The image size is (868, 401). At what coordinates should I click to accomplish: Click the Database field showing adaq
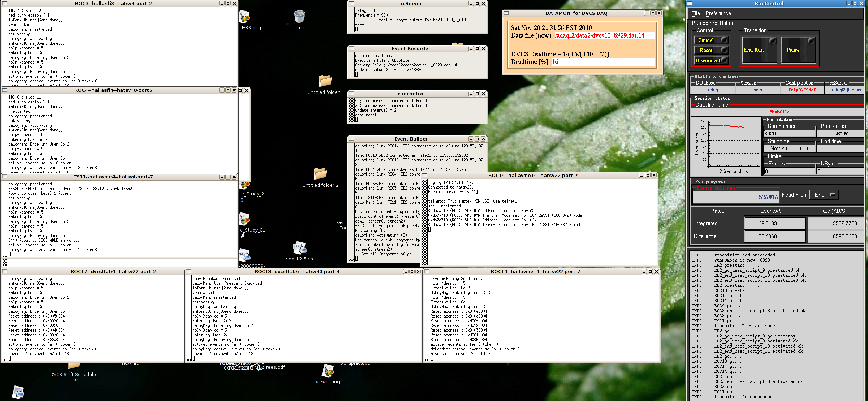(x=713, y=90)
